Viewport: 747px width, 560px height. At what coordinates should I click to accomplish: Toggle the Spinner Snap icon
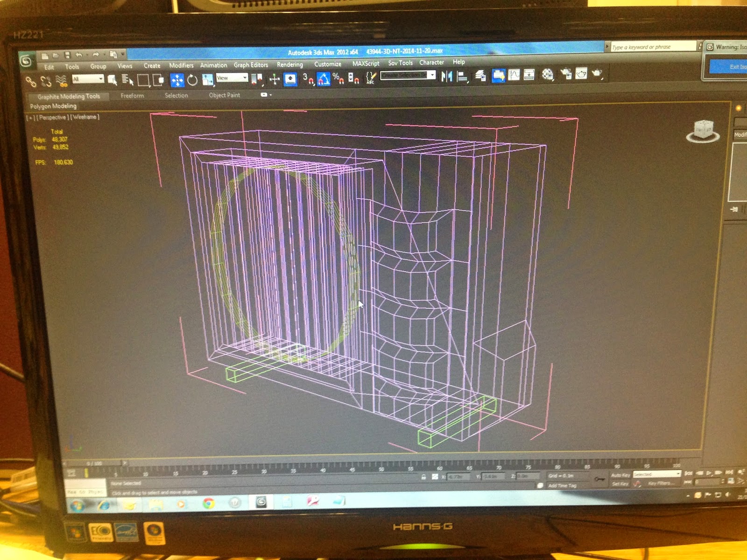click(x=353, y=78)
